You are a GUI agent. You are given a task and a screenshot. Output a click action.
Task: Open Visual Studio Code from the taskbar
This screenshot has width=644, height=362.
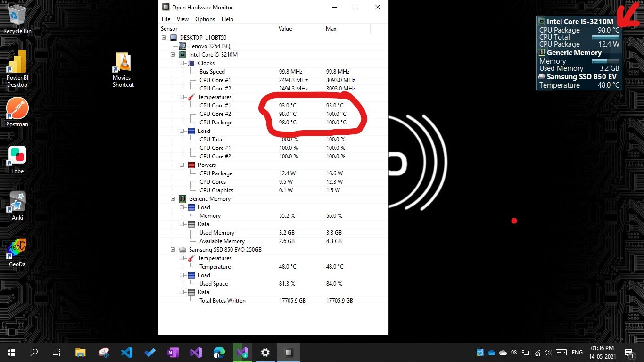pos(127,353)
